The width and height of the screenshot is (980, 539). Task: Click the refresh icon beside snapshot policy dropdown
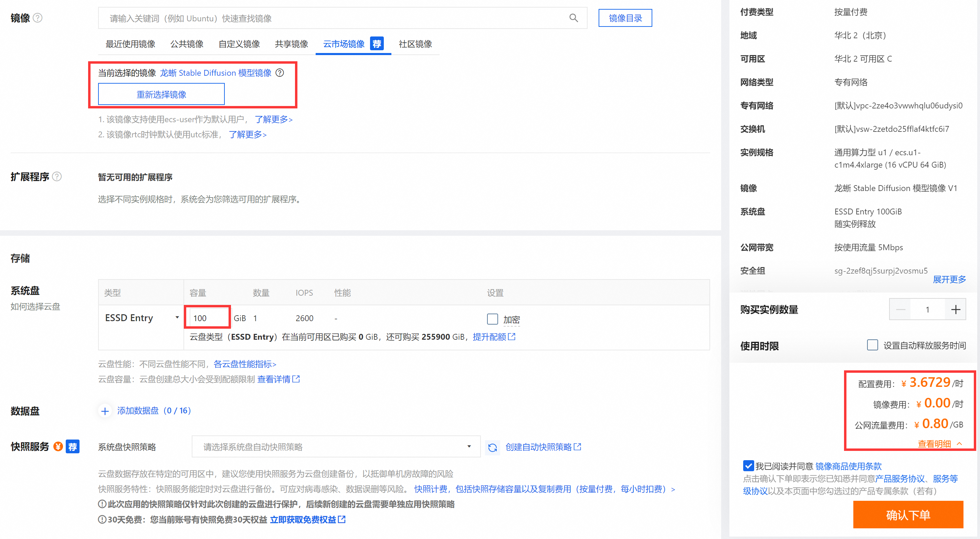point(492,447)
